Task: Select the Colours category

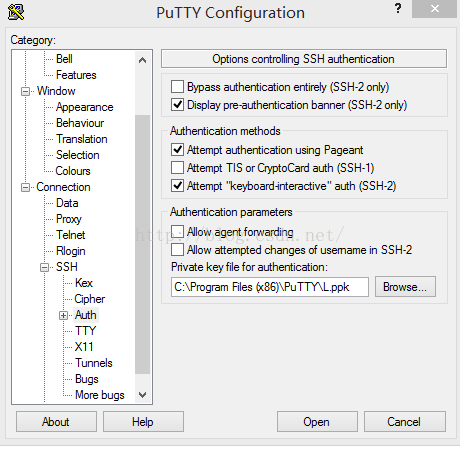Action: pyautogui.click(x=73, y=171)
